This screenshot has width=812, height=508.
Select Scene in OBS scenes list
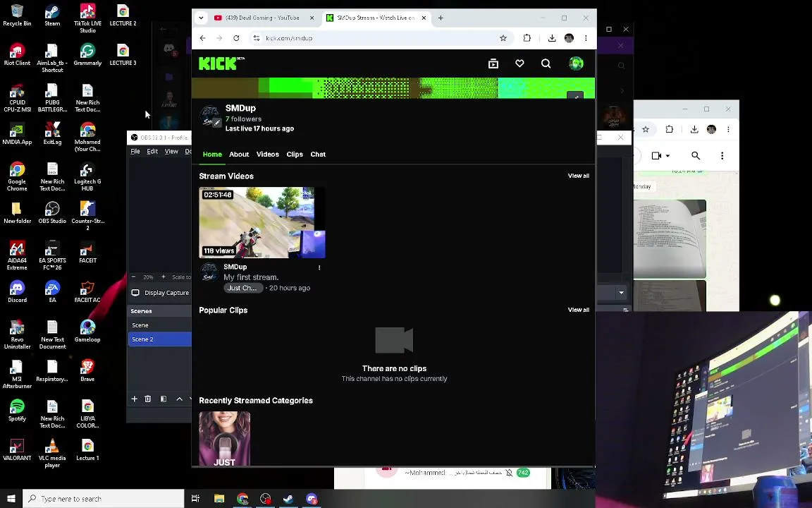tap(160, 325)
